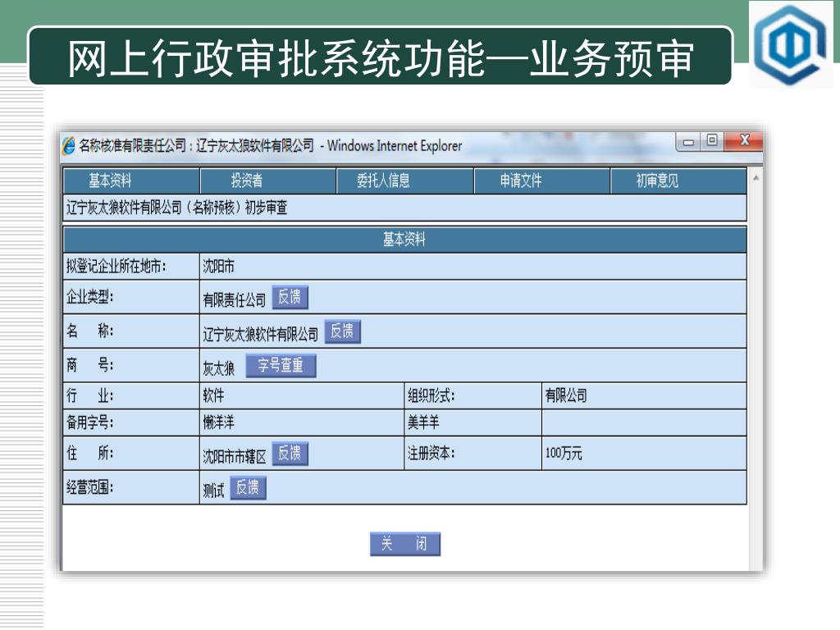
Task: Click 反馈 next to 沈阳市市辖区 address
Action: tap(290, 453)
